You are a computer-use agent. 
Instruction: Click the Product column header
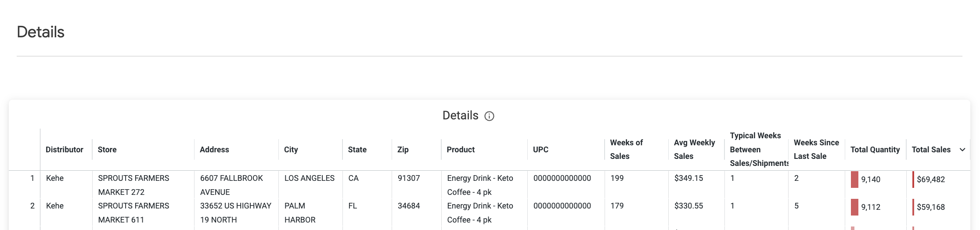point(461,150)
